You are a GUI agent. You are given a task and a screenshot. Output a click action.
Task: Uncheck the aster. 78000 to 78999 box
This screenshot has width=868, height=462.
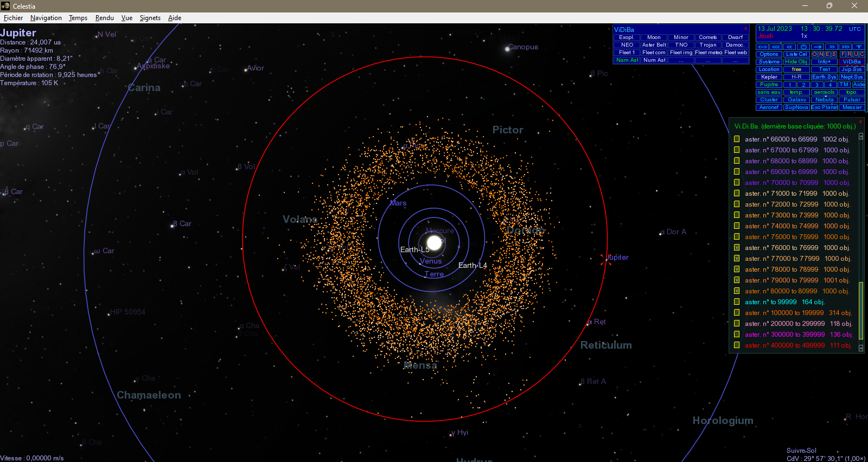coord(737,269)
